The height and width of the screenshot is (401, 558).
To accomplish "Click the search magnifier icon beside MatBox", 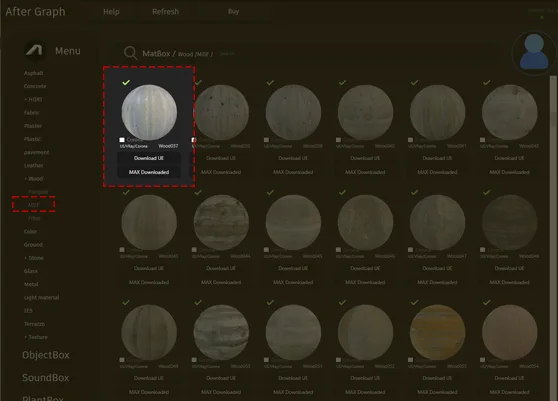I will 130,53.
